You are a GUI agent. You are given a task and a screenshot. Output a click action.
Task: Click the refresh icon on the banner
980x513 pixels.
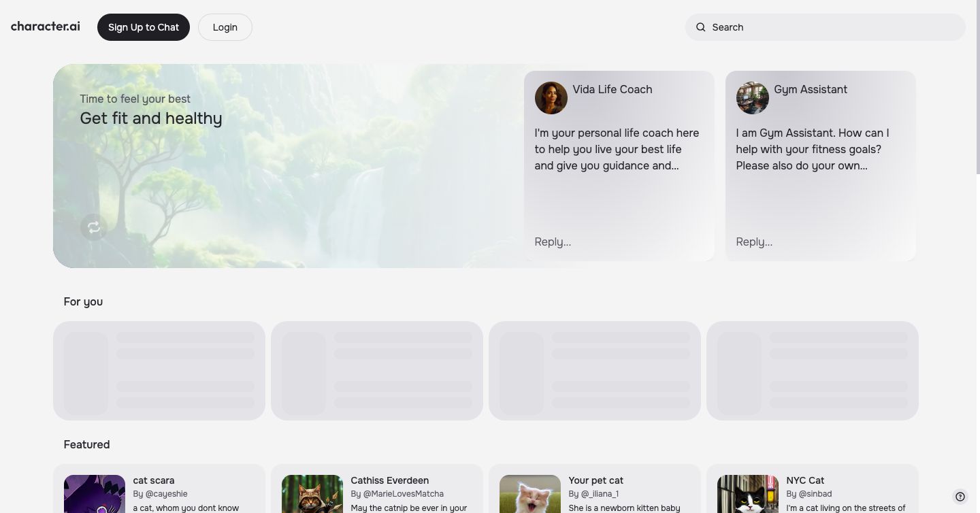93,227
